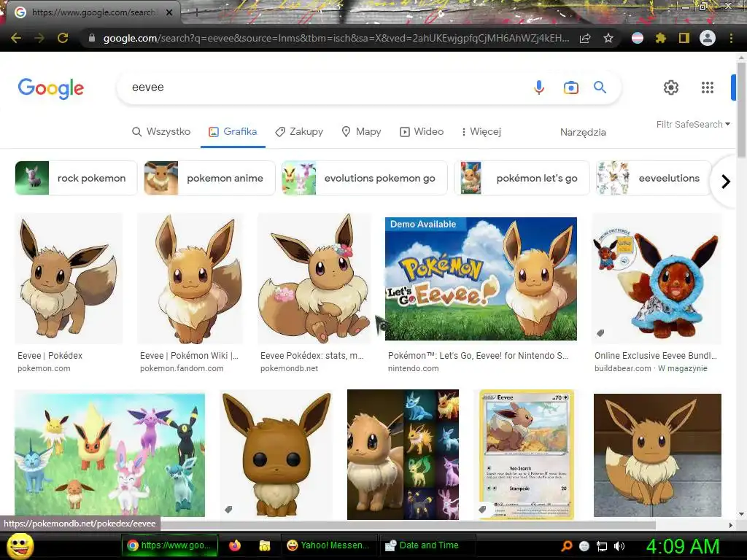The height and width of the screenshot is (560, 747).
Task: Start voice search with microphone icon
Action: pos(539,87)
